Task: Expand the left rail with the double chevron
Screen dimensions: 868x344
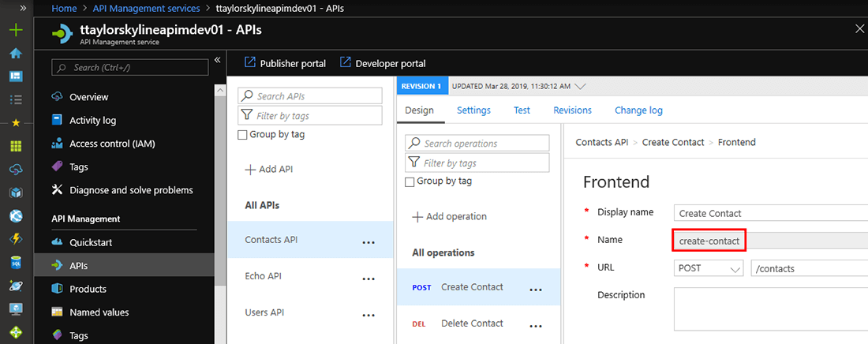Action: (23, 8)
